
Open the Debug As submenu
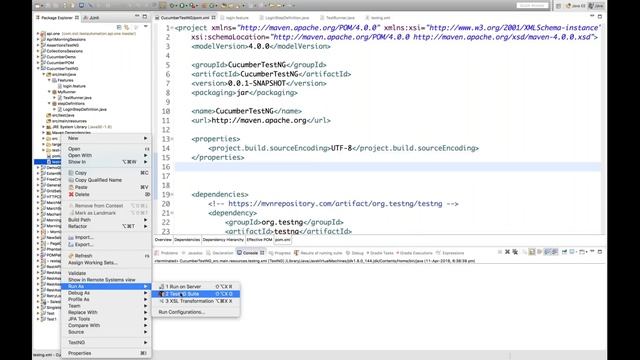click(x=106, y=293)
